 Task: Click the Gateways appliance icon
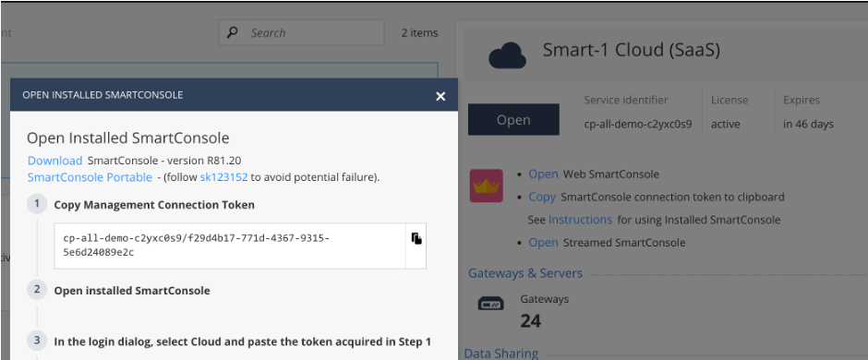coord(490,304)
